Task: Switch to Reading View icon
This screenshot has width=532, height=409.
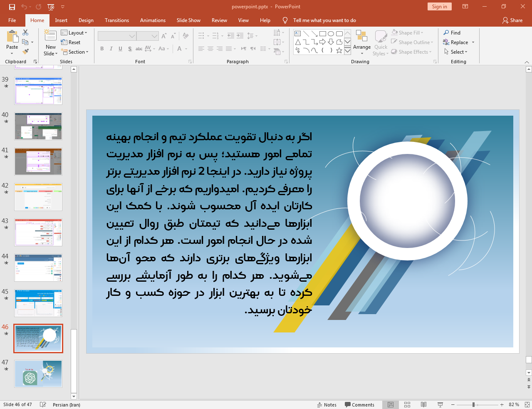Action: point(423,404)
